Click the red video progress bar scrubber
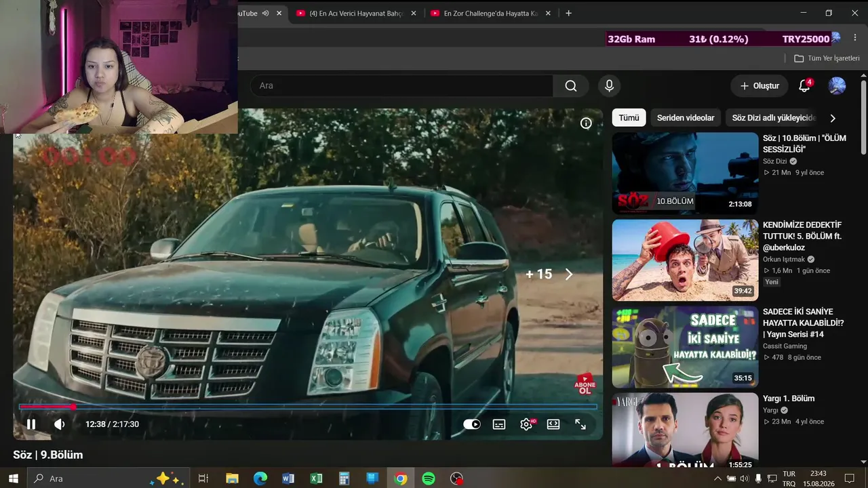The image size is (868, 488). 73,407
